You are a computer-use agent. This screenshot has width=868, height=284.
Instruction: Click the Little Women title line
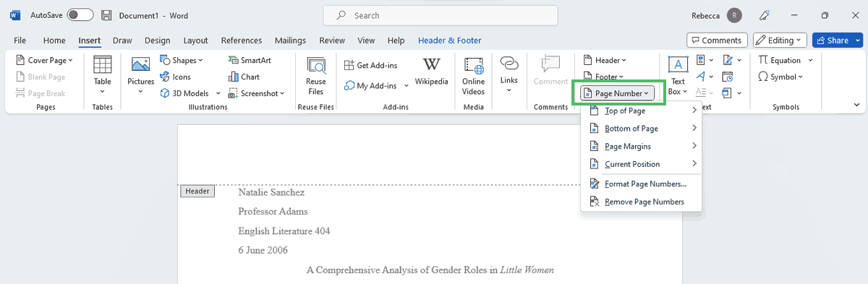click(x=430, y=270)
